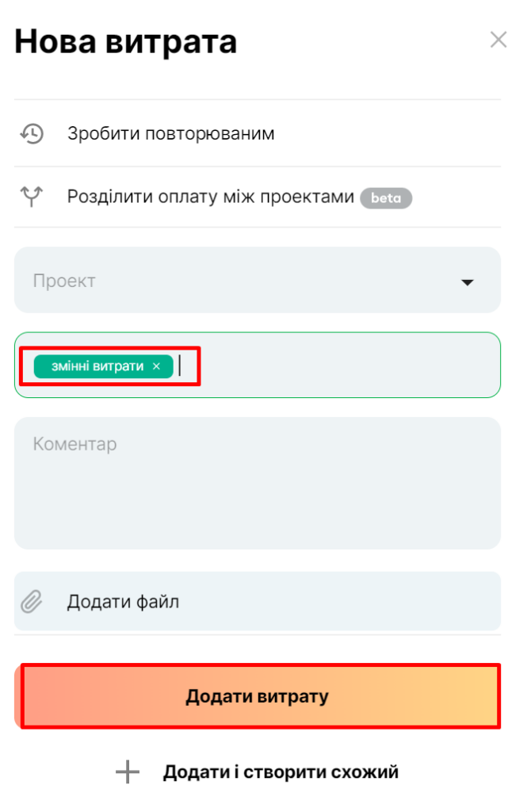Expand the Проект dropdown arrow
The width and height of the screenshot is (527, 812).
coord(468,282)
